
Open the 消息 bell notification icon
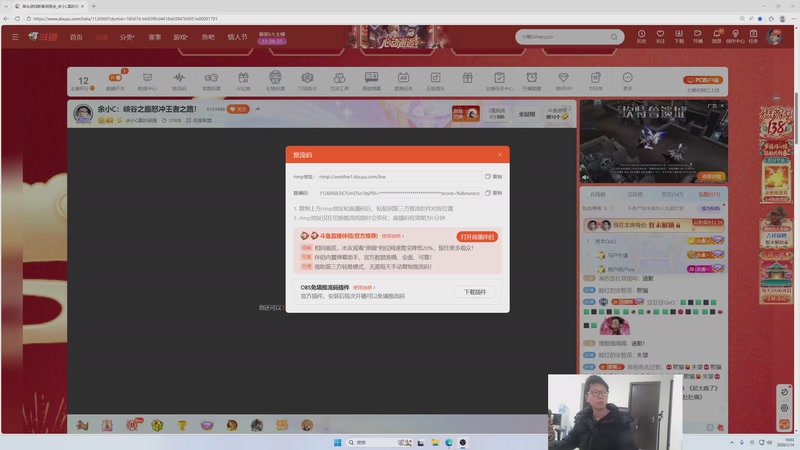[716, 36]
